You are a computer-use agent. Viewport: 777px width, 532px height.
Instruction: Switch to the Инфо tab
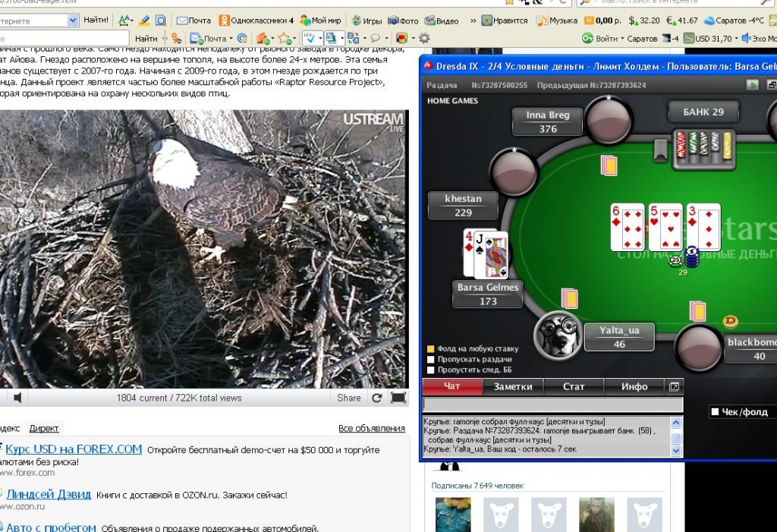pos(634,386)
